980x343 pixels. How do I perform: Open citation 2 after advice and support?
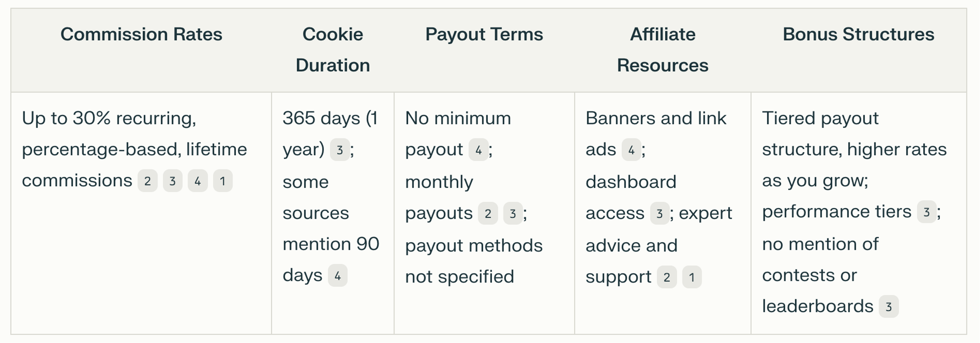click(x=667, y=277)
